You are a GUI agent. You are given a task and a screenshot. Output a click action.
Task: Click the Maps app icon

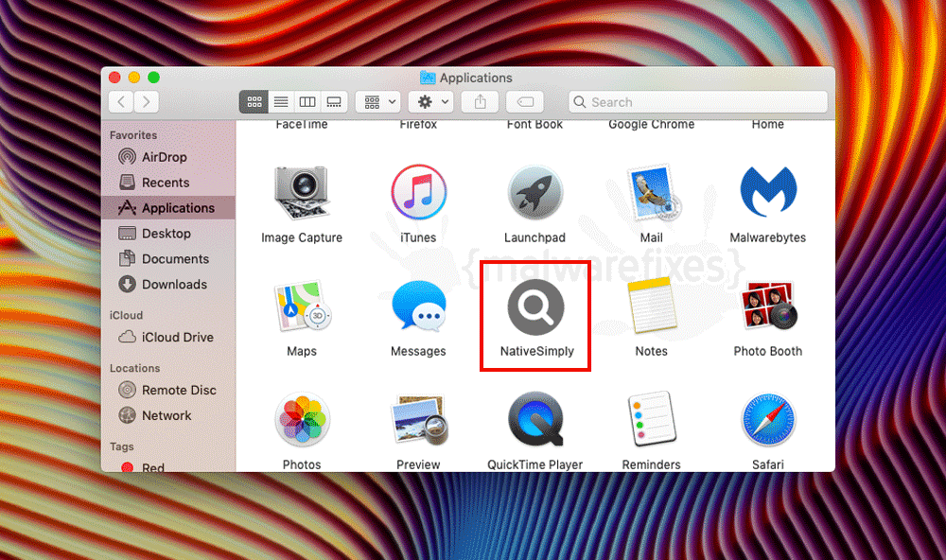[302, 306]
